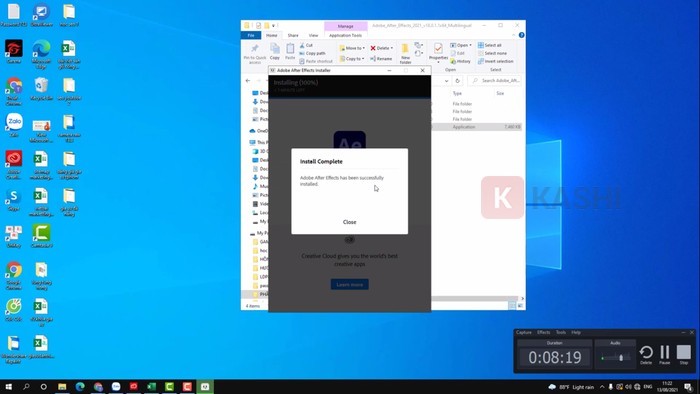Screen dimensions: 700x394
Task: Select the Application file row
Action: coord(476,127)
